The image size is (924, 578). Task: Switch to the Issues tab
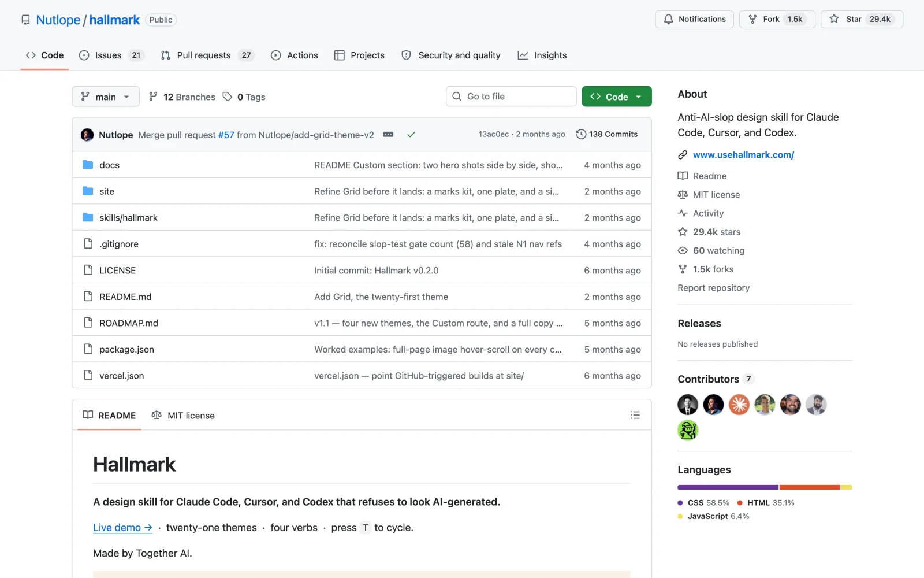tap(111, 55)
